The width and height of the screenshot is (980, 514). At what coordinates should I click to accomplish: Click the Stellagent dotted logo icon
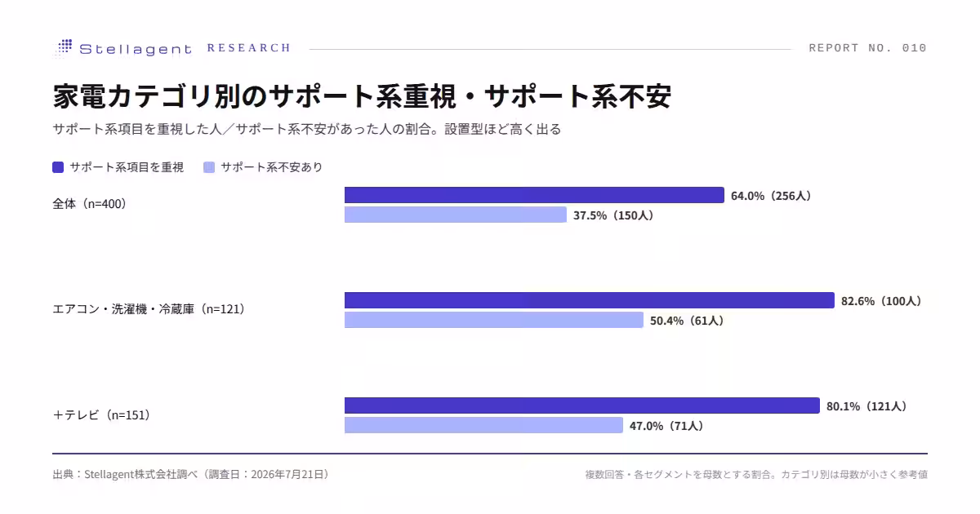click(x=63, y=48)
